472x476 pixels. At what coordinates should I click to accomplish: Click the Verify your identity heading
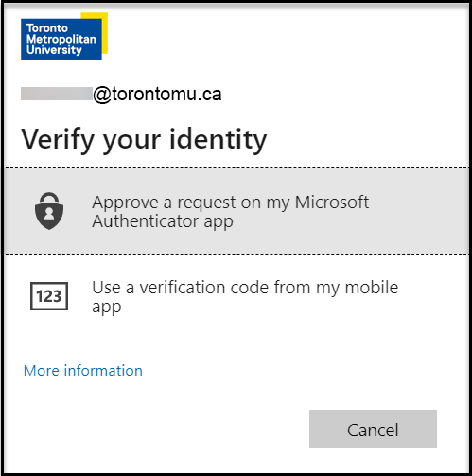point(144,140)
